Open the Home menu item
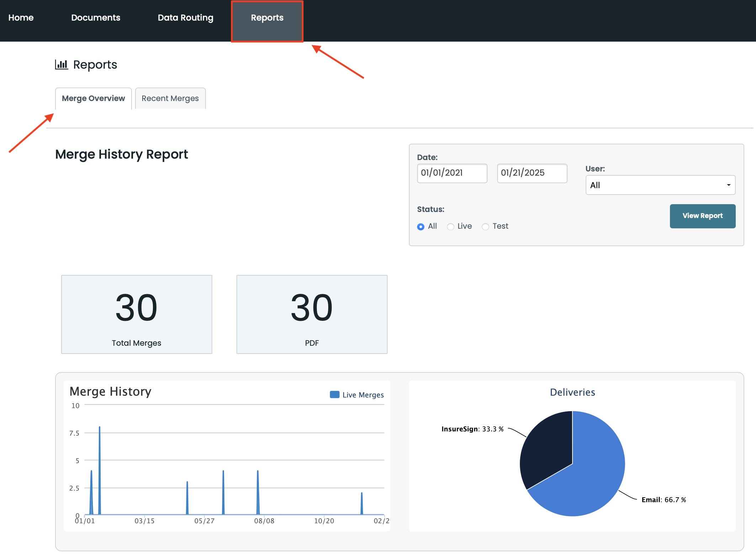This screenshot has height=557, width=756. [21, 18]
